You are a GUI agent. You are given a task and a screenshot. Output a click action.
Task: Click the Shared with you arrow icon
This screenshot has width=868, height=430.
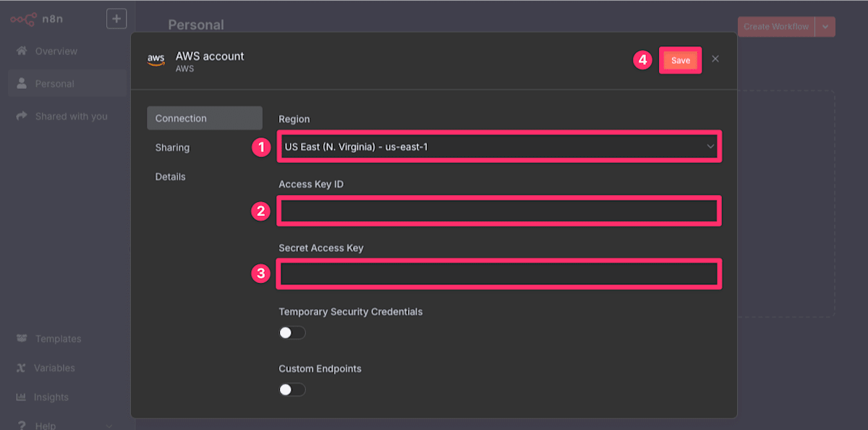(x=22, y=116)
